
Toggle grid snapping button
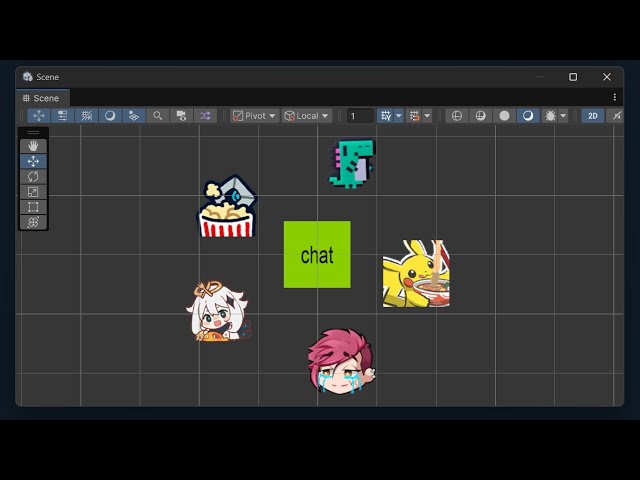pos(386,116)
